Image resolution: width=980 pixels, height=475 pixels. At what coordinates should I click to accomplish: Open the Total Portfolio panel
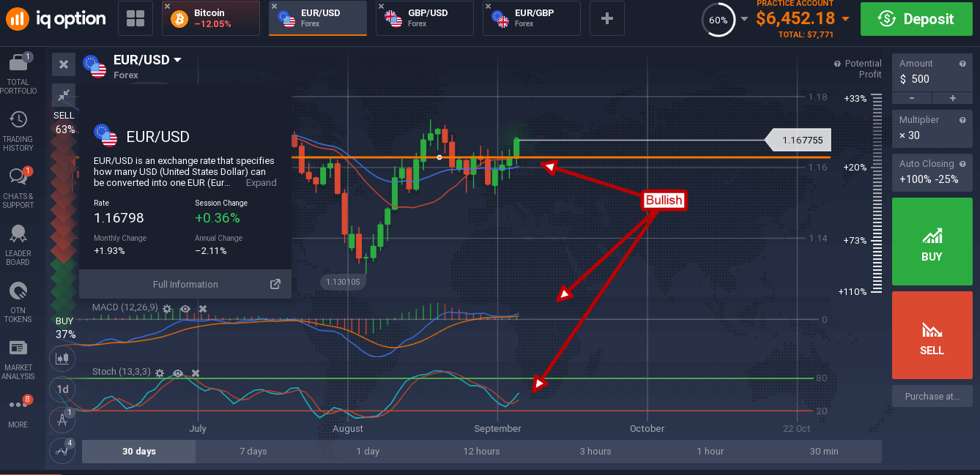(18, 74)
